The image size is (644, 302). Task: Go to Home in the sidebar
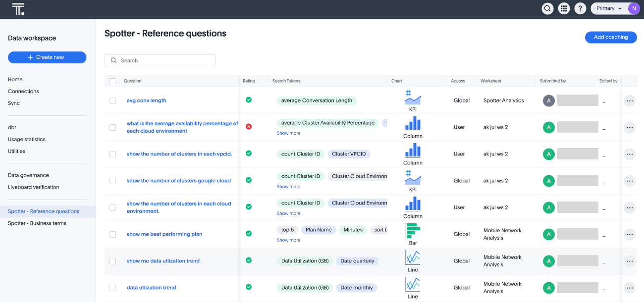(15, 79)
